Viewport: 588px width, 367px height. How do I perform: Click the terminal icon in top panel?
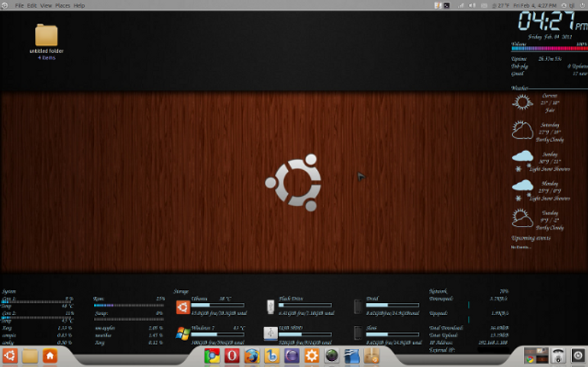point(447,5)
